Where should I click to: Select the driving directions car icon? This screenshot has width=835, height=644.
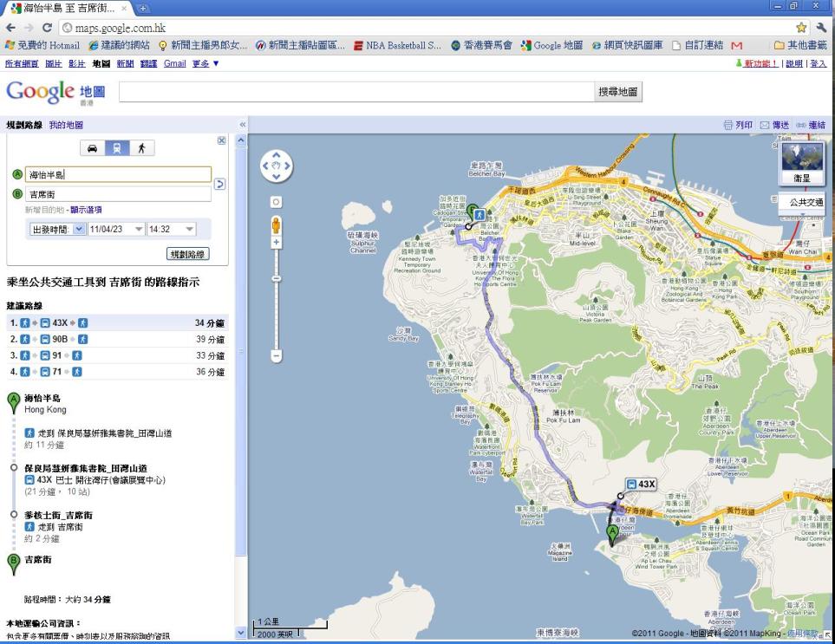click(x=93, y=148)
